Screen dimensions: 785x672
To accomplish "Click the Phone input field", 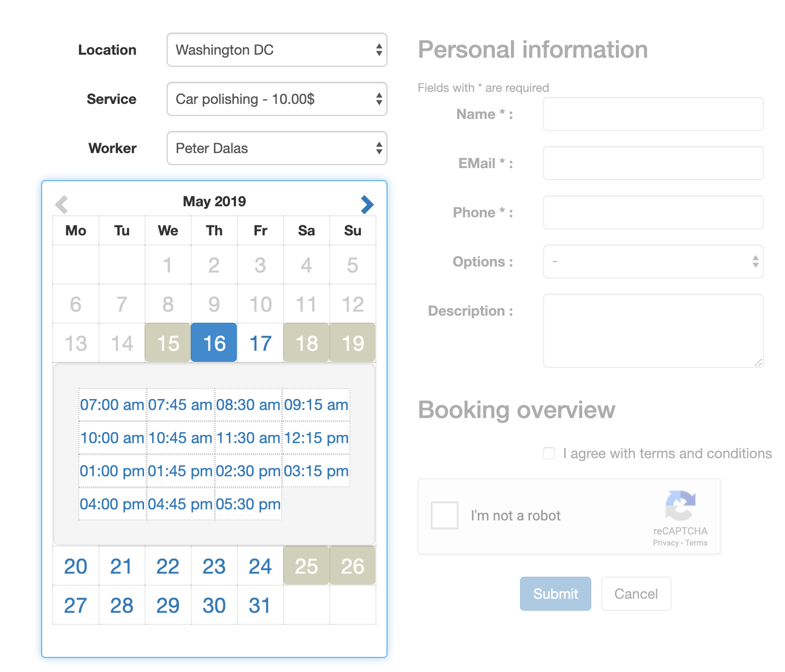I will click(x=652, y=212).
